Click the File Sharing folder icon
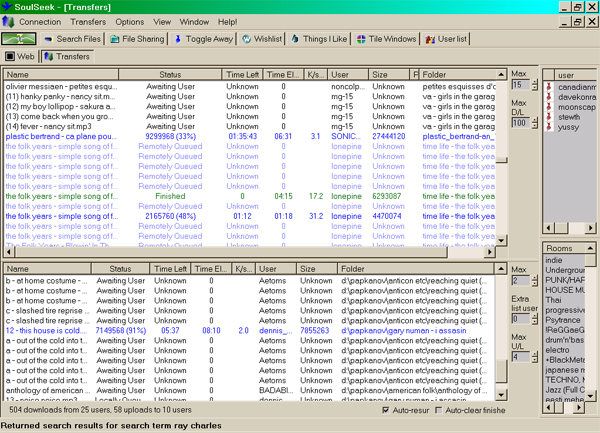 (x=114, y=39)
